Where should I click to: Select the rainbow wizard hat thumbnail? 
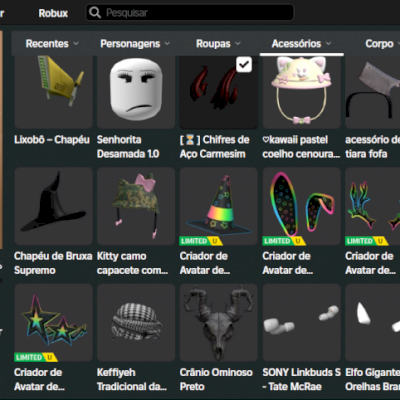pos(219,206)
